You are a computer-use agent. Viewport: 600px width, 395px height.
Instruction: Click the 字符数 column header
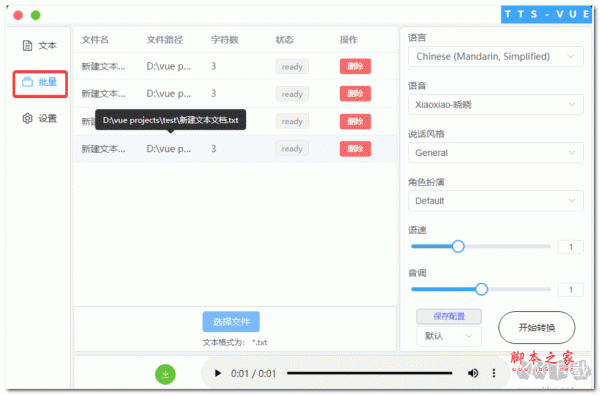[225, 40]
